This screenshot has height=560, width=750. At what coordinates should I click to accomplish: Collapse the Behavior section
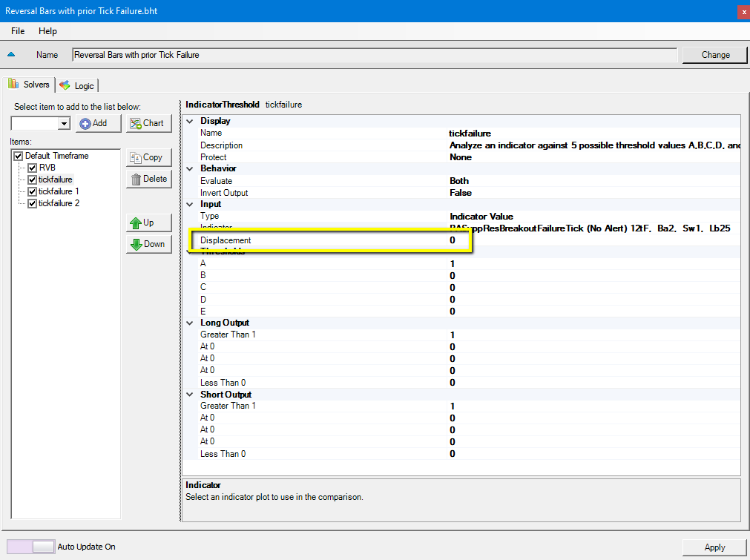pyautogui.click(x=190, y=168)
